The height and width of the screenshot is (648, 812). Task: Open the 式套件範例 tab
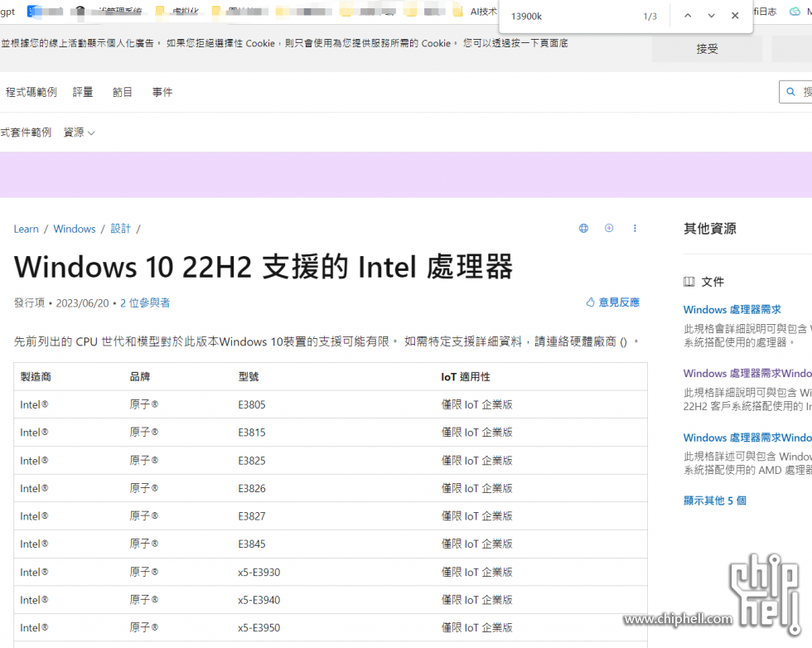pyautogui.click(x=26, y=133)
